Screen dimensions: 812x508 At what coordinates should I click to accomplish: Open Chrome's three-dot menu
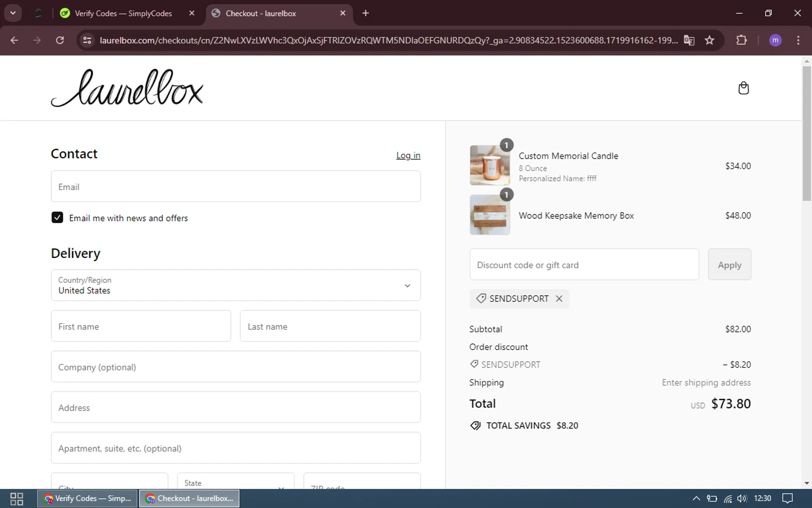tap(798, 40)
